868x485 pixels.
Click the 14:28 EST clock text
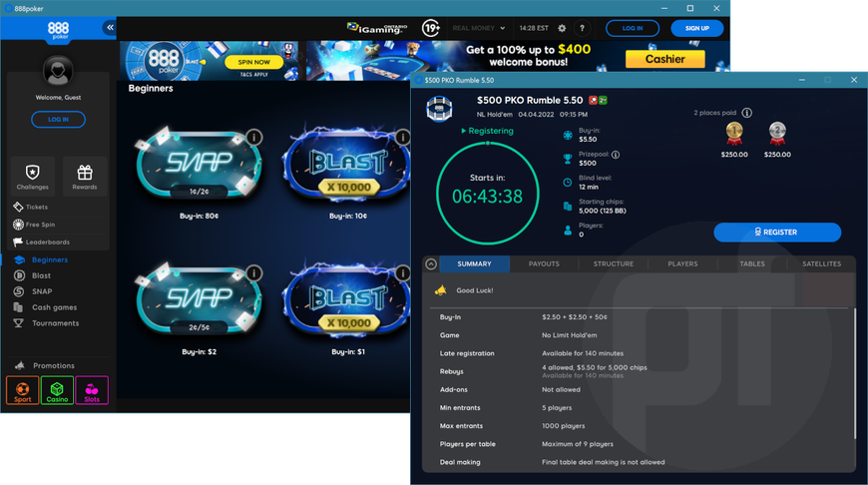(534, 28)
